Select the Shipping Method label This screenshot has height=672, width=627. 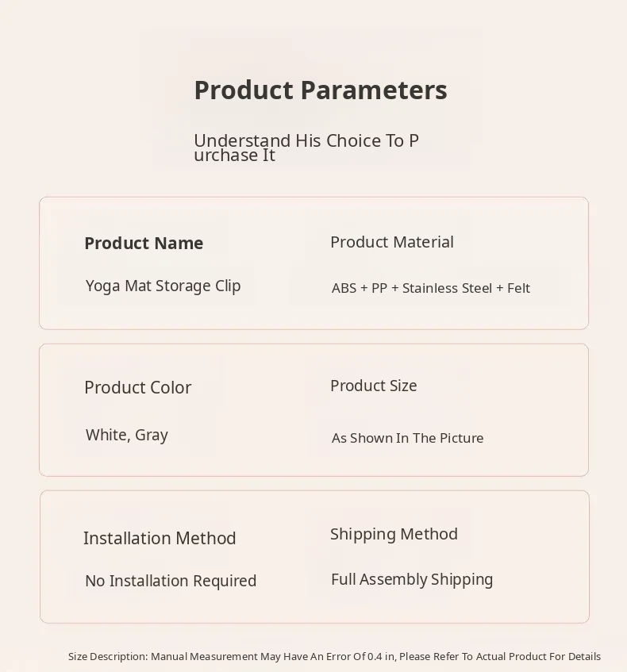tap(394, 534)
